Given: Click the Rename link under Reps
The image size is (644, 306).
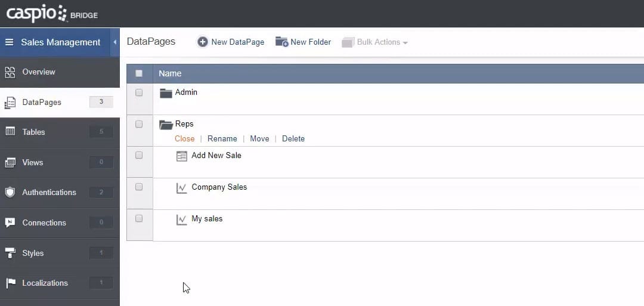Looking at the screenshot, I should [222, 138].
